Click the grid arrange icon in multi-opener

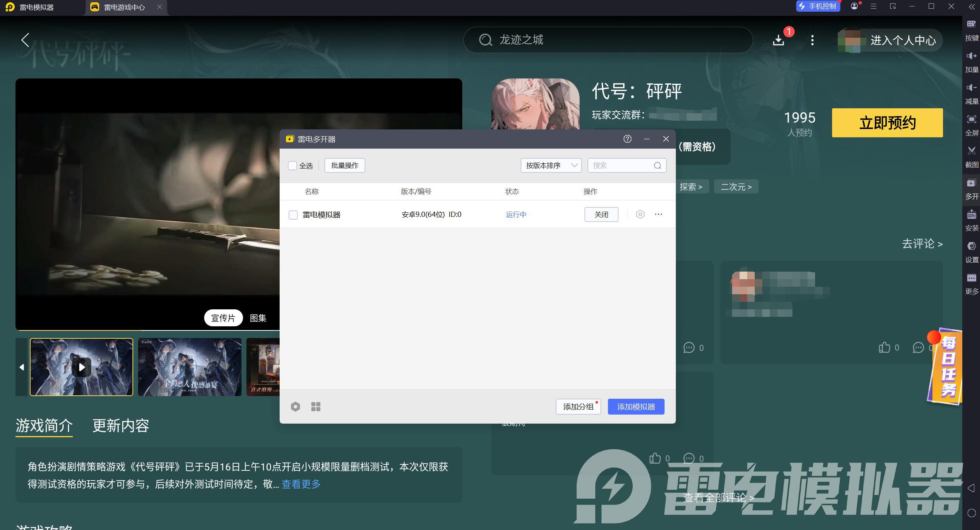tap(316, 407)
